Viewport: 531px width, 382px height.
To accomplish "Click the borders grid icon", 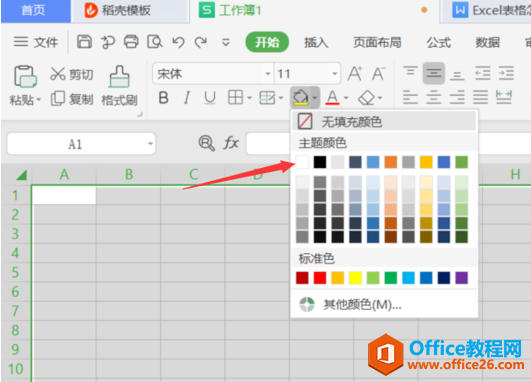I will click(235, 98).
